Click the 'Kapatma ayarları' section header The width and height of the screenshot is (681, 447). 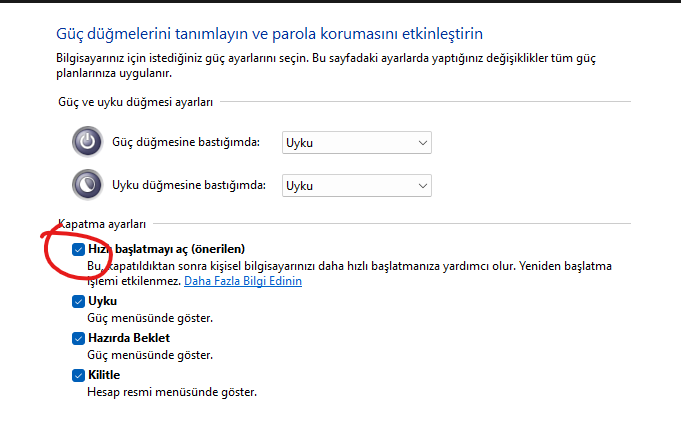point(102,224)
